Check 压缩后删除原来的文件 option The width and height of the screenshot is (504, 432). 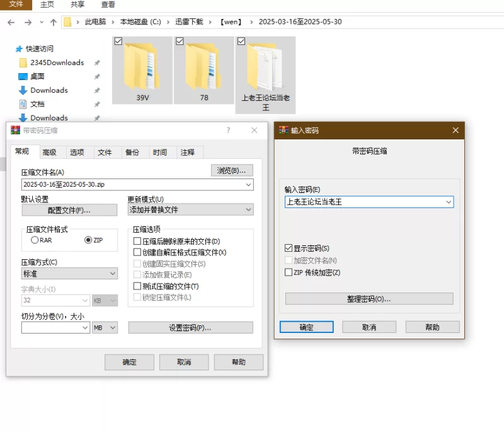coord(137,242)
